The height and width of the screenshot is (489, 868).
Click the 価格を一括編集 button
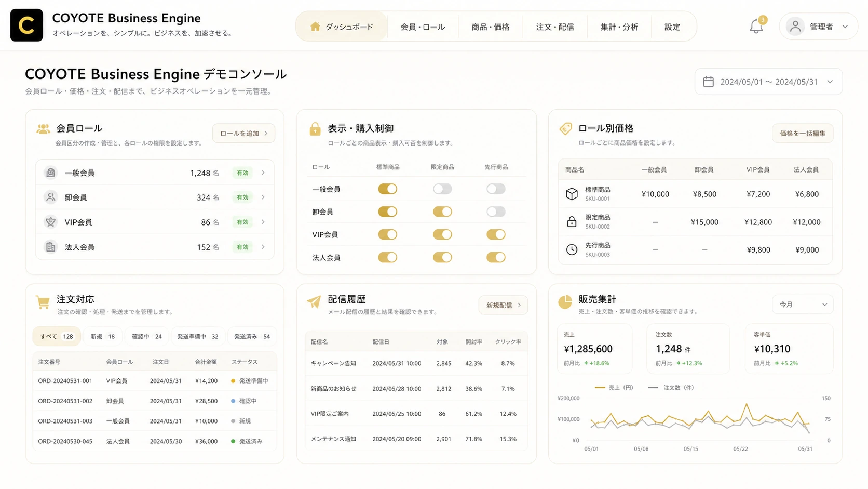tap(803, 134)
